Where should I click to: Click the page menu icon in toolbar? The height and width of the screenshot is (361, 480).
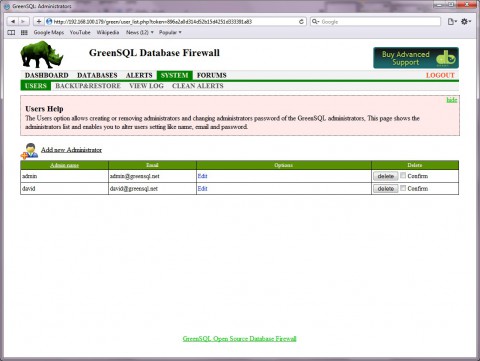tap(452, 22)
